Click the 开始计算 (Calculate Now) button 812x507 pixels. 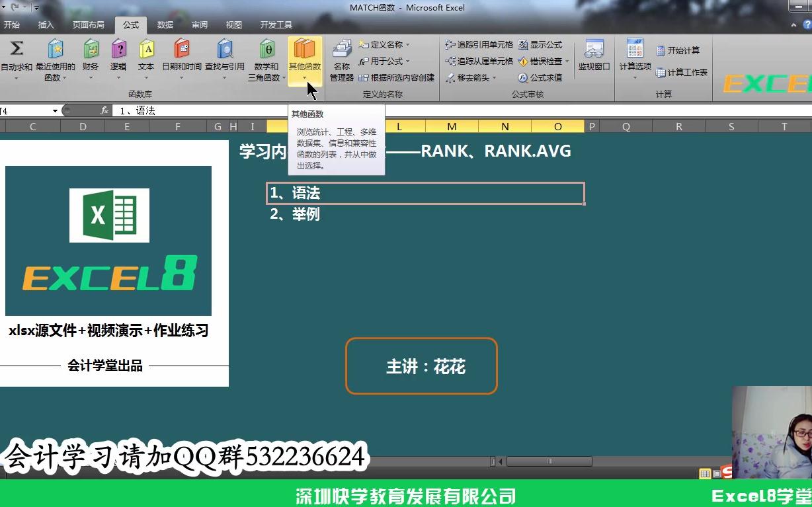pos(678,50)
